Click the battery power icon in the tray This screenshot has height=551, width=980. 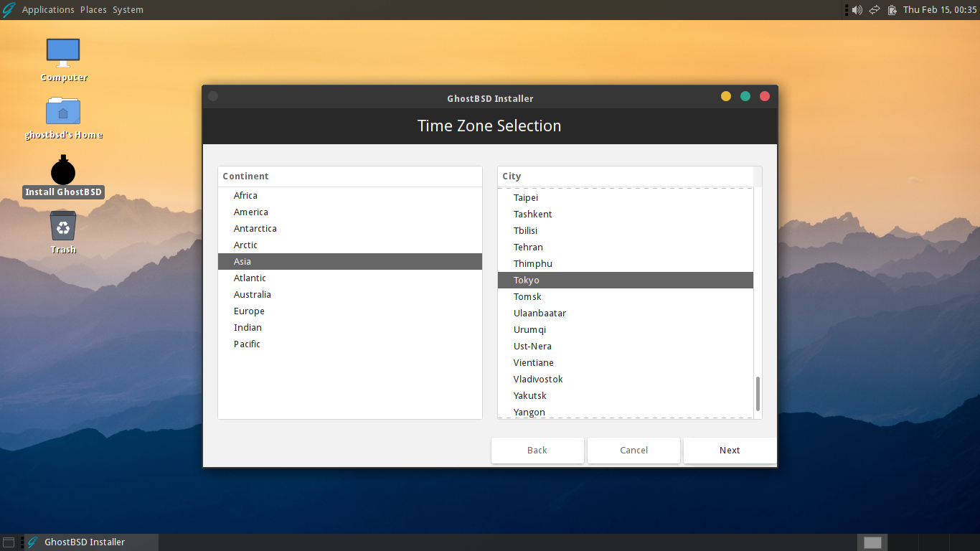(892, 10)
